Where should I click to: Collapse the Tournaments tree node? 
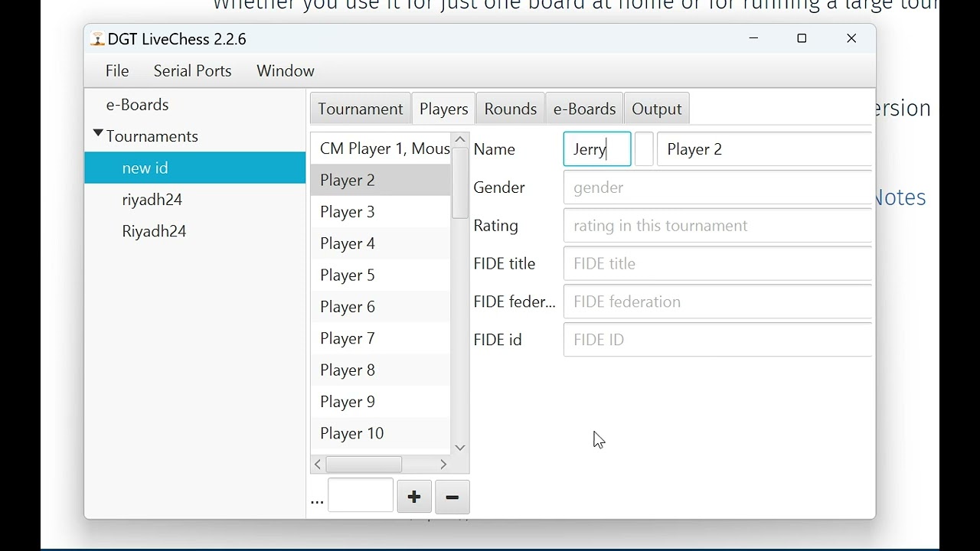98,134
